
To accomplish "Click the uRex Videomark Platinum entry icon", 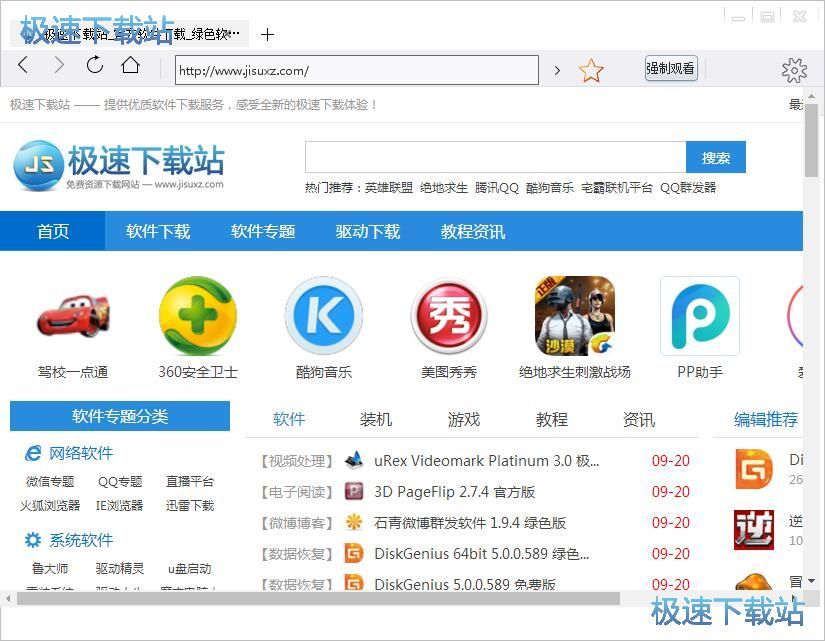I will tap(354, 460).
